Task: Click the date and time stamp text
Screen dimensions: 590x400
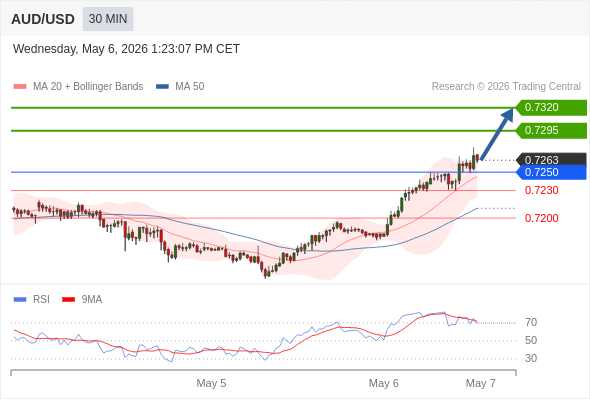Action: tap(126, 49)
